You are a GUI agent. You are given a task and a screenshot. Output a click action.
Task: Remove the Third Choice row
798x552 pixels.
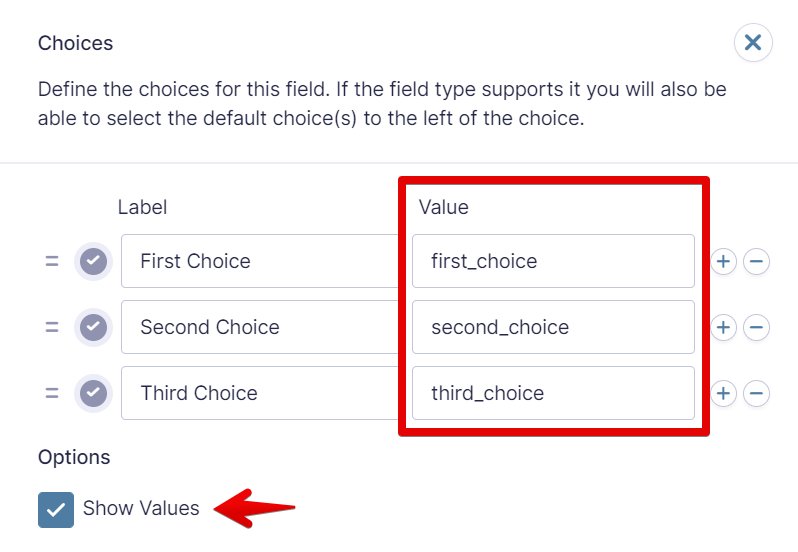coord(757,393)
